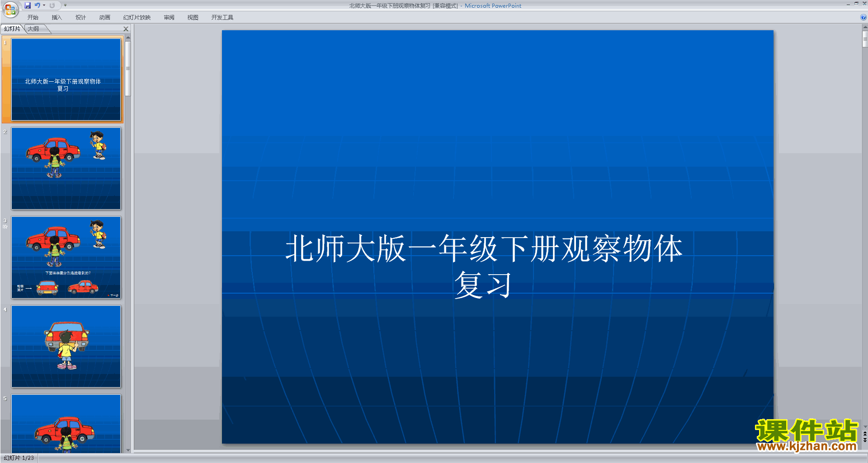Select slide 3 thumbnail with two small cars
This screenshot has height=463, width=868.
pyautogui.click(x=66, y=257)
